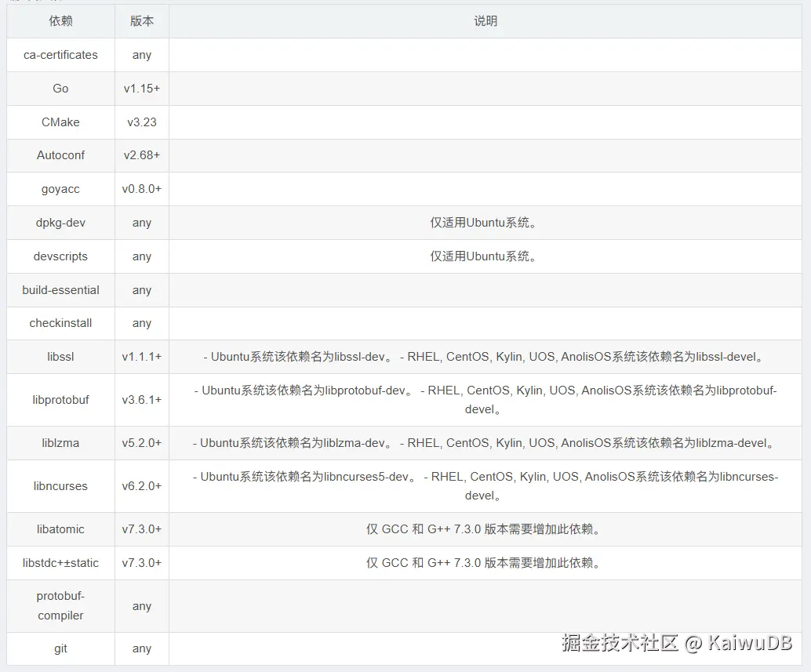Click the protobuf-compiler dependency cell
The height and width of the screenshot is (672, 811).
pos(60,606)
